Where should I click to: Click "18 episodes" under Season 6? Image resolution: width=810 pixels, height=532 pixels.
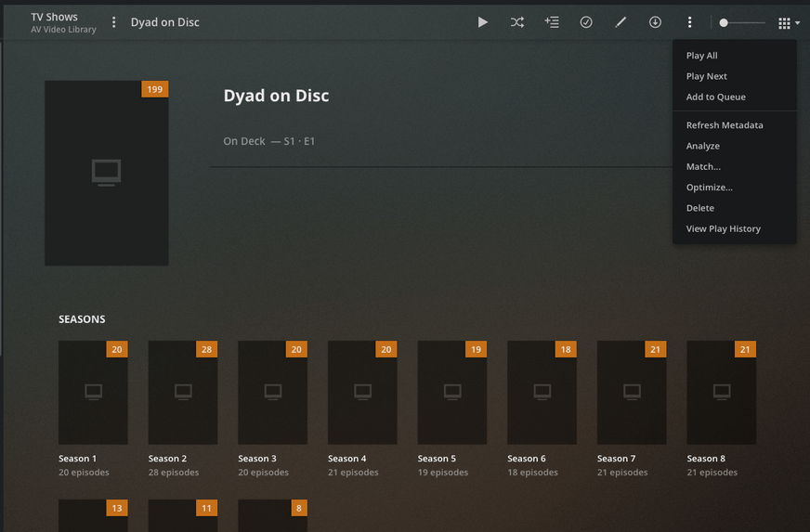[532, 472]
